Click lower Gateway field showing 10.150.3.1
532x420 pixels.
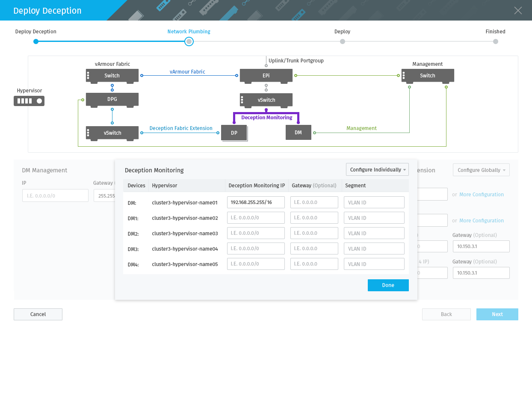[x=481, y=273]
